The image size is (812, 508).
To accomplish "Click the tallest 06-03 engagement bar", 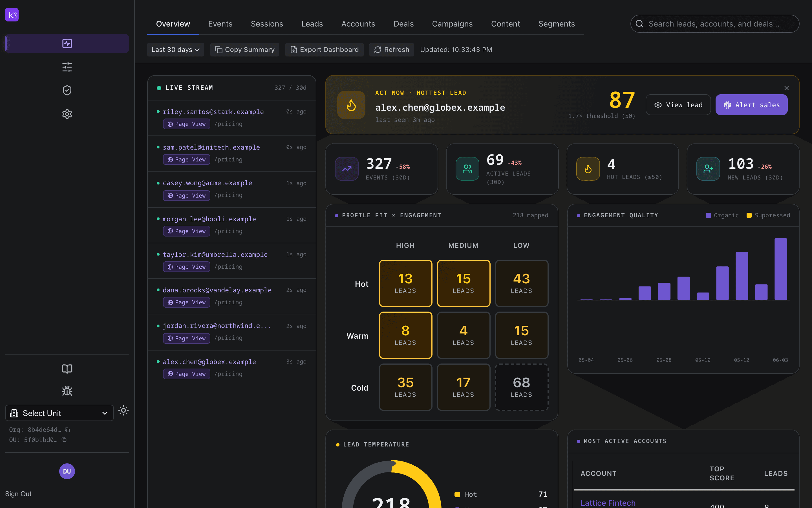I will click(780, 269).
